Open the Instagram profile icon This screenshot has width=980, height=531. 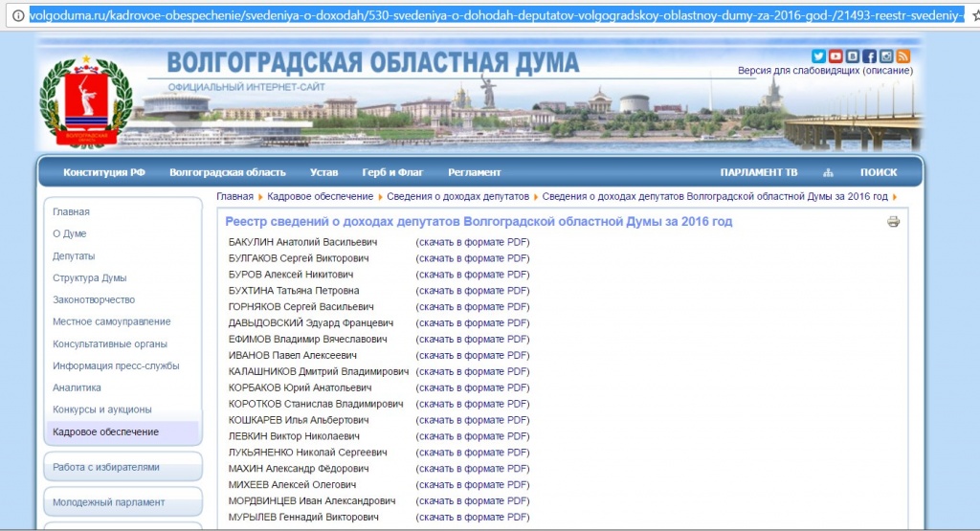click(x=885, y=56)
